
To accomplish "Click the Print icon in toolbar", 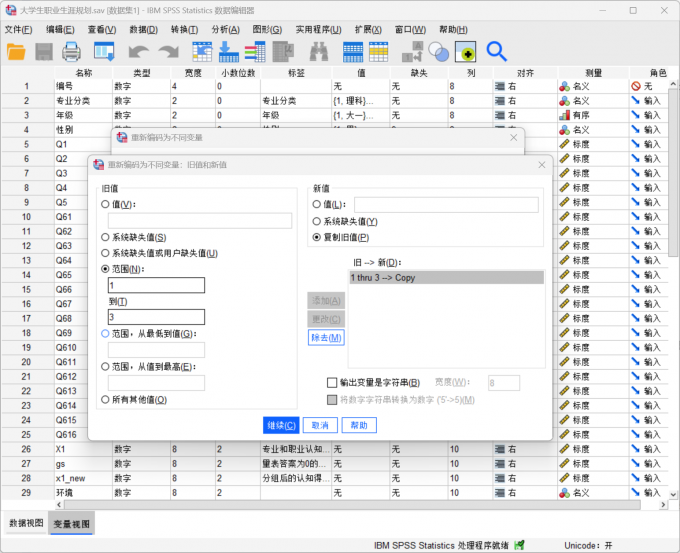I will click(x=71, y=52).
